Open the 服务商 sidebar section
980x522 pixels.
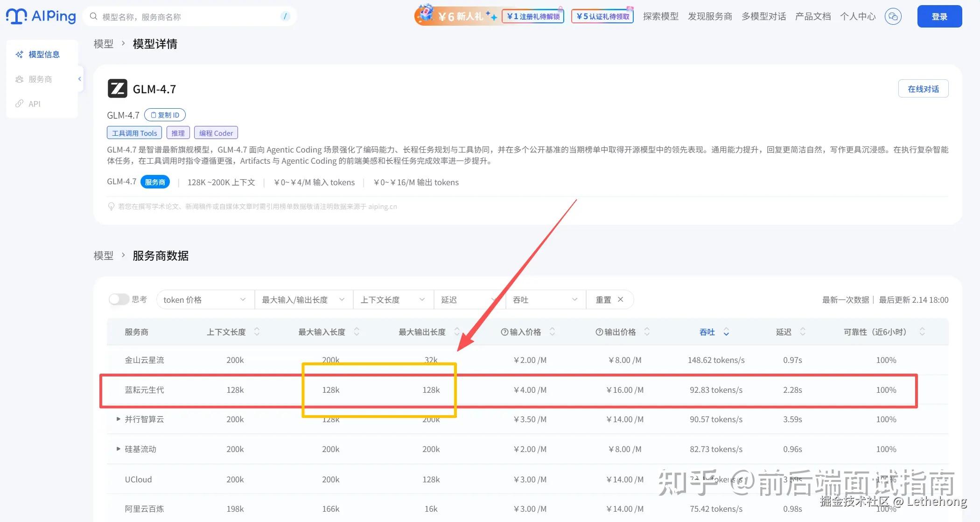[x=40, y=79]
